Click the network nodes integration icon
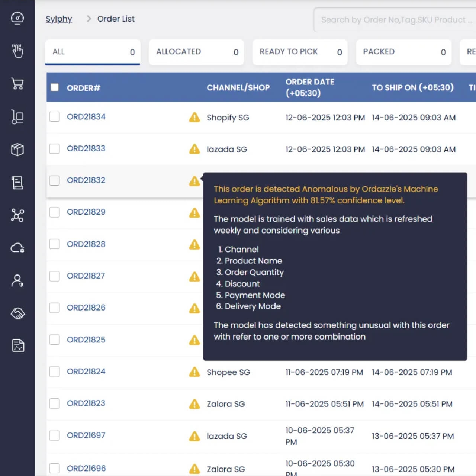The width and height of the screenshot is (476, 476). pos(17,215)
